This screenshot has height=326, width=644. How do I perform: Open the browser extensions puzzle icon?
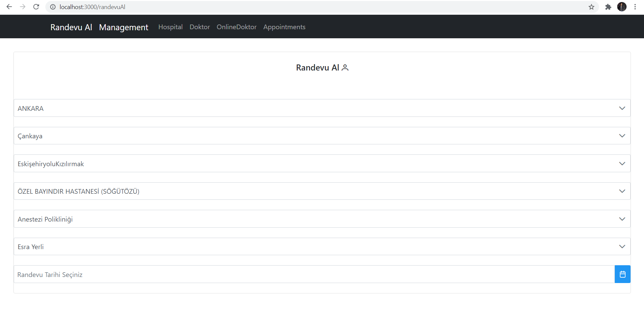608,7
